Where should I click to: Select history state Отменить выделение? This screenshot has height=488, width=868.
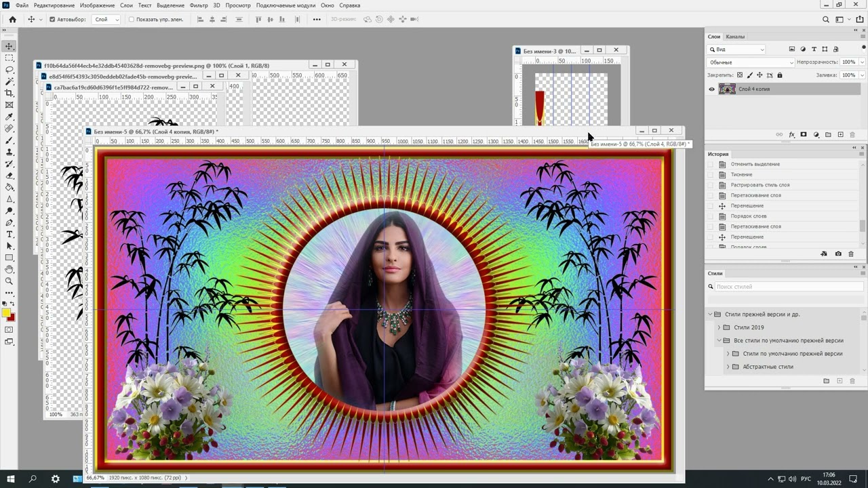coord(755,164)
